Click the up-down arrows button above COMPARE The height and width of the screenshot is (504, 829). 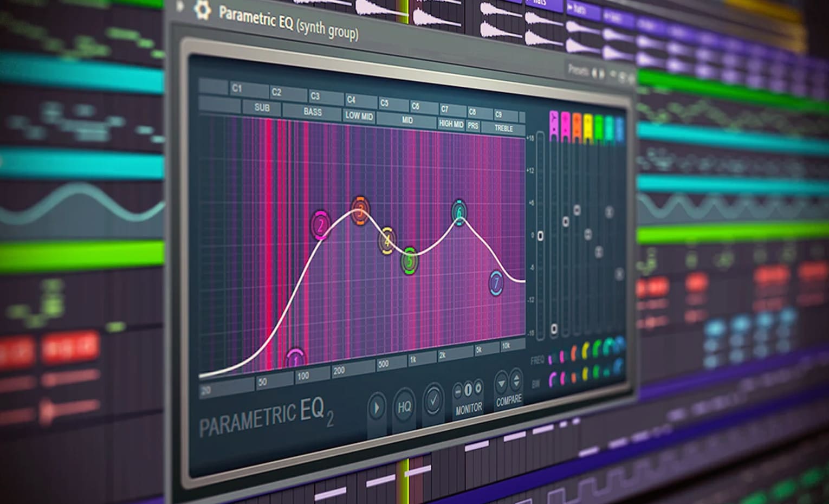[516, 380]
